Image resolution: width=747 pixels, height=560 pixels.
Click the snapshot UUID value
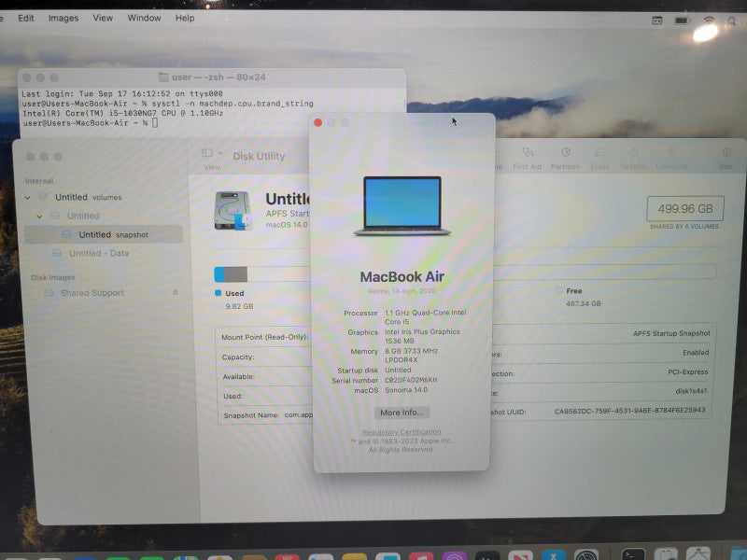629,411
